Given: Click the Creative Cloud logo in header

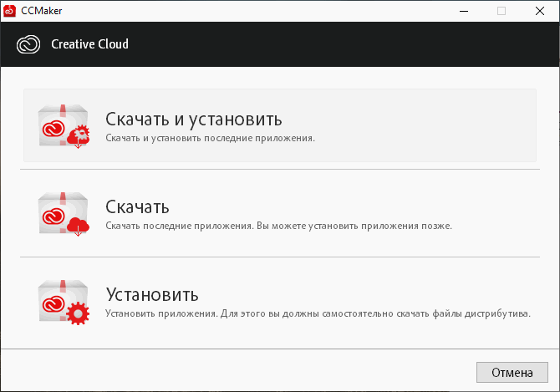Looking at the screenshot, I should (x=28, y=44).
